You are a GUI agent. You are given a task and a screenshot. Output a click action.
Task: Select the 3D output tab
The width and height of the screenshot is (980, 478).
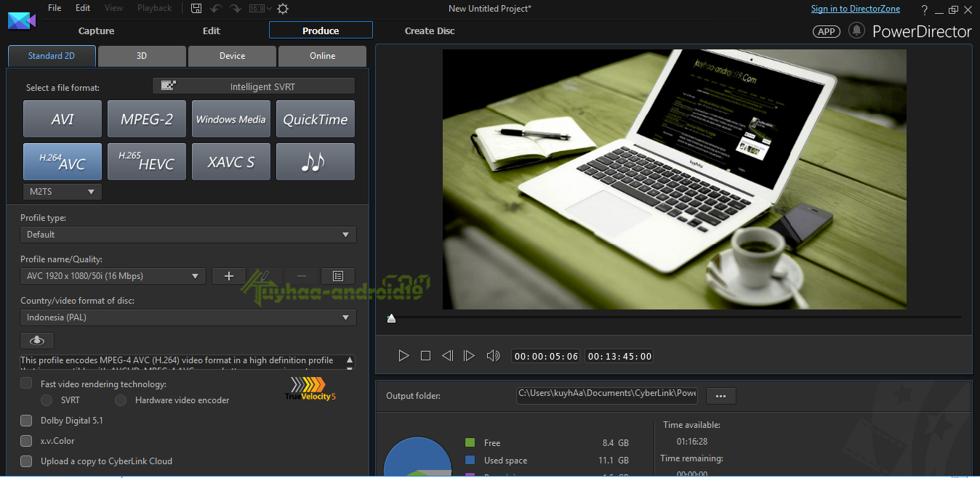141,56
